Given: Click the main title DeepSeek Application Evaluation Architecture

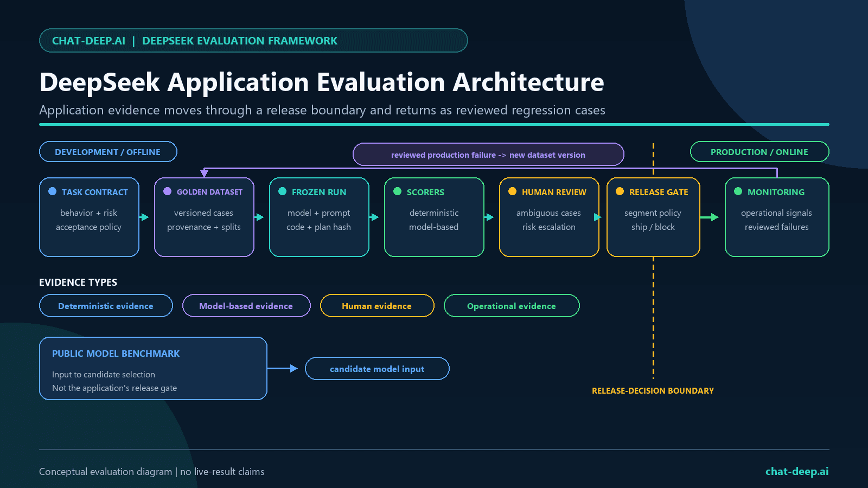Looking at the screenshot, I should [x=322, y=82].
